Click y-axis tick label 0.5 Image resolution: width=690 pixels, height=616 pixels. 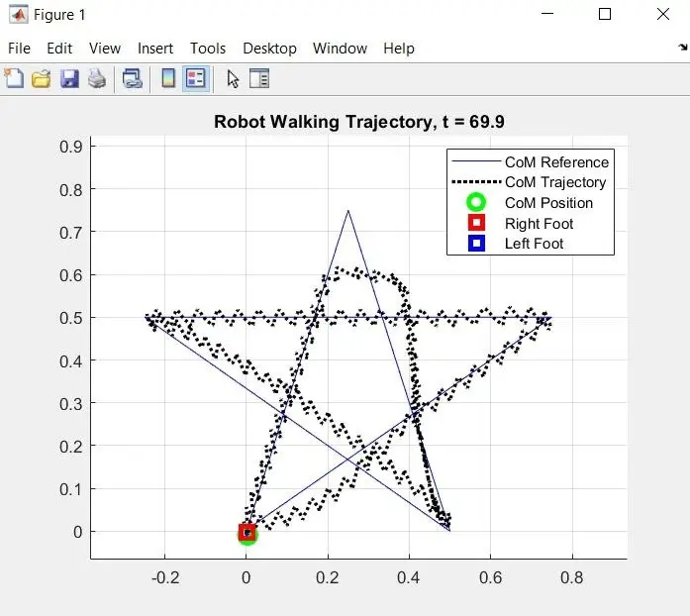click(x=71, y=318)
